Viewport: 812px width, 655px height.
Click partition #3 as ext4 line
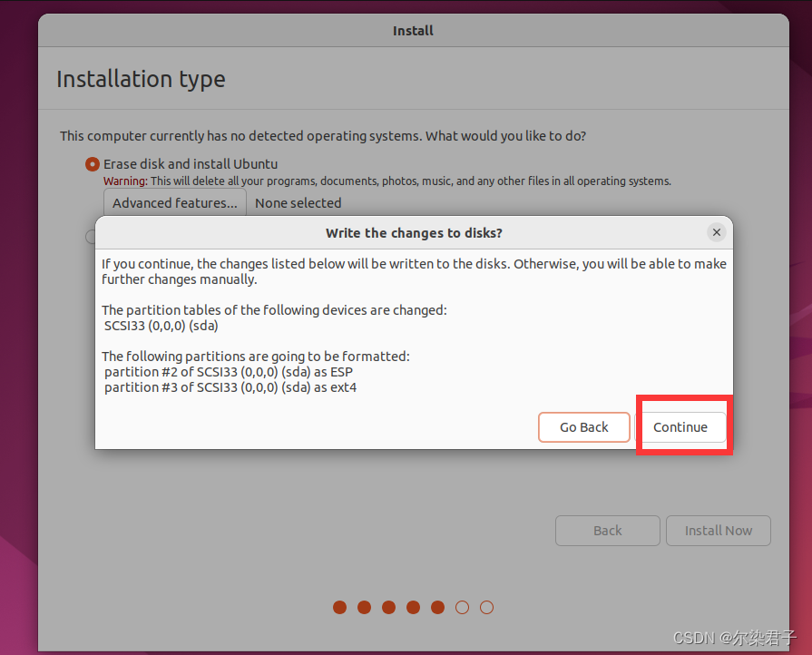click(230, 387)
